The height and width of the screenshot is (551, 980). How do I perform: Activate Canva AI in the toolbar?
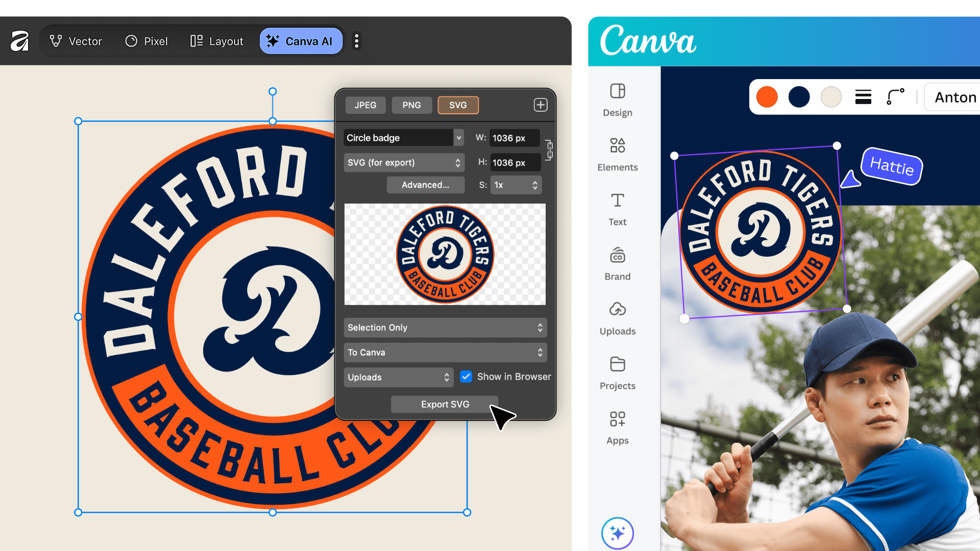pos(301,41)
